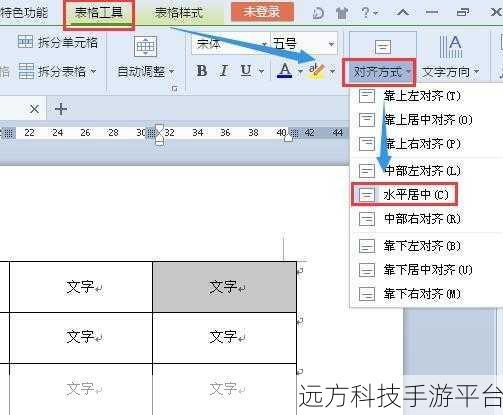Image resolution: width=503 pixels, height=415 pixels.
Task: Click the 拆分表格 icon
Action: 26,71
